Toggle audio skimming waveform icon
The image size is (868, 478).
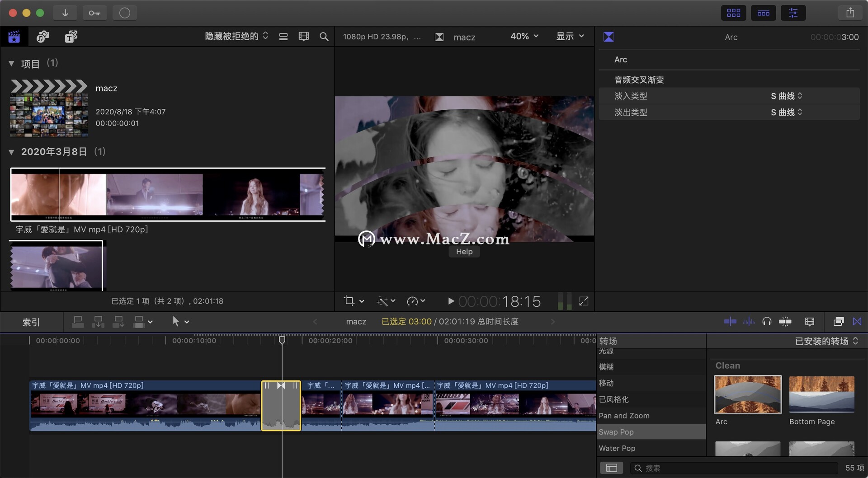[749, 321]
